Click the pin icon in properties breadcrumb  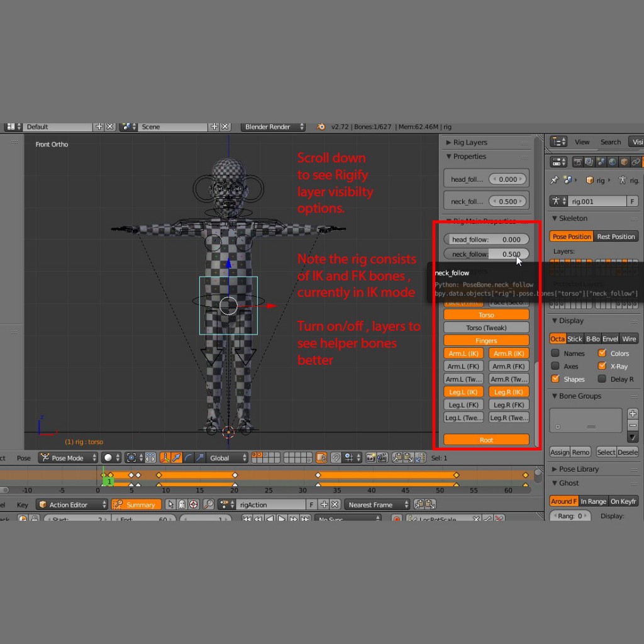[554, 180]
